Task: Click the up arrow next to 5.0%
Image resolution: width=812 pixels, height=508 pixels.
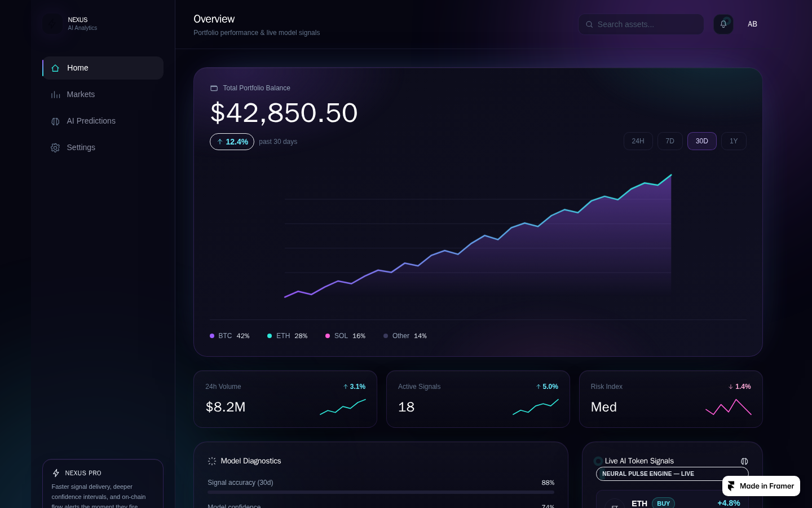Action: [x=539, y=387]
